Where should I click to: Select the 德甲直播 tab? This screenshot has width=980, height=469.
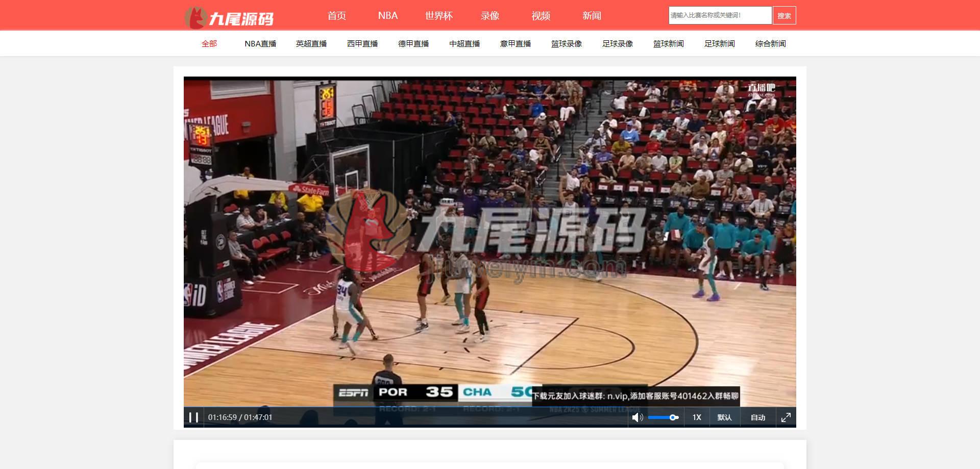(413, 44)
